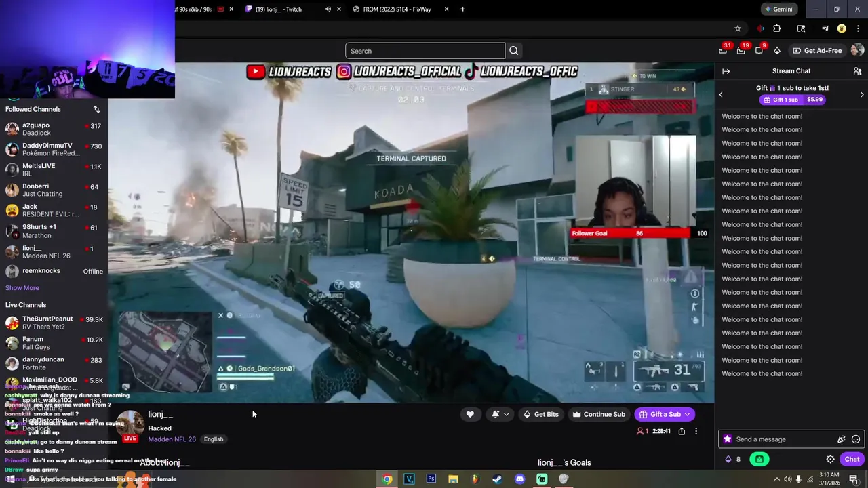Click Gift 1 sub $5.99 button
The width and height of the screenshot is (868, 488).
tap(791, 100)
